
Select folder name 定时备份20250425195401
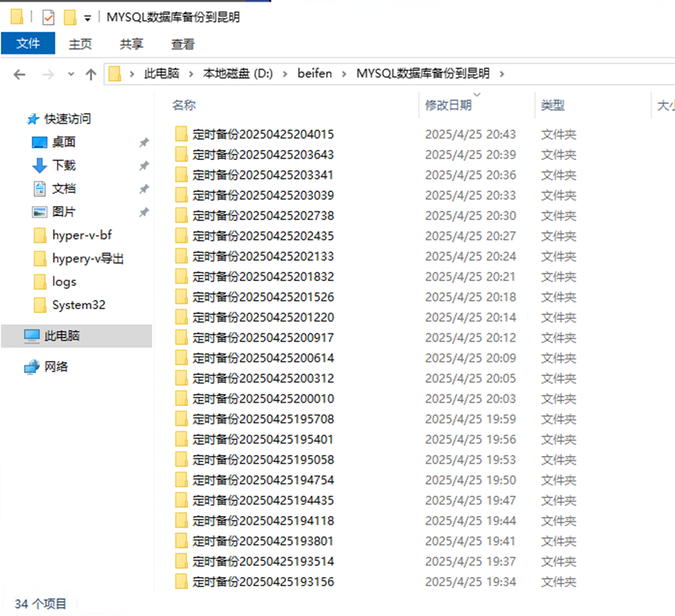tap(263, 440)
